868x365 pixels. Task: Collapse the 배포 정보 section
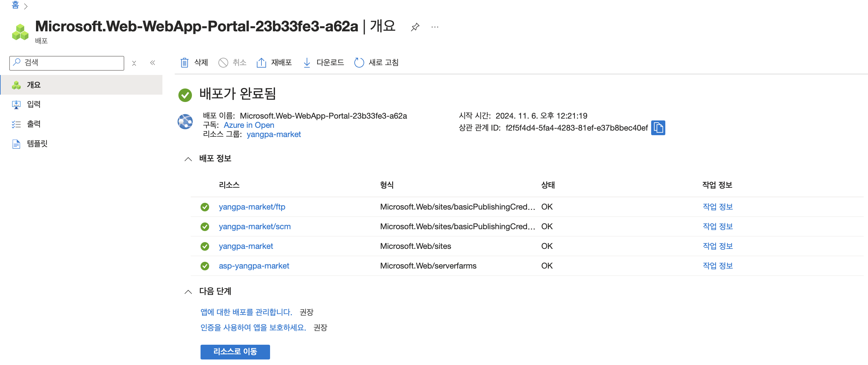(188, 159)
